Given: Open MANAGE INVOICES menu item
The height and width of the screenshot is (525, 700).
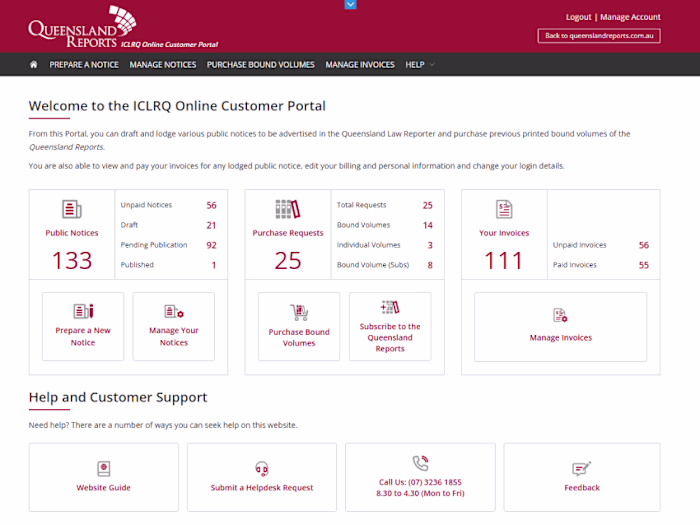Looking at the screenshot, I should point(360,65).
